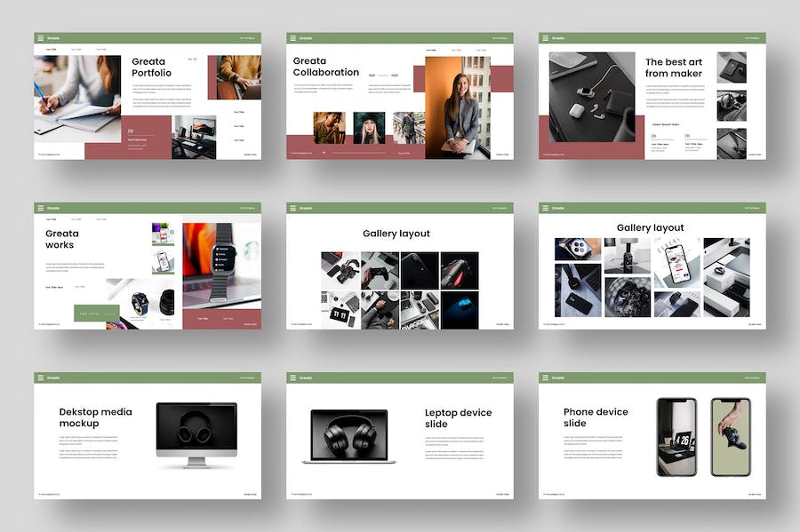Viewport: 800px width, 532px height.
Task: Select the green phone mockup with hand
Action: 731,437
